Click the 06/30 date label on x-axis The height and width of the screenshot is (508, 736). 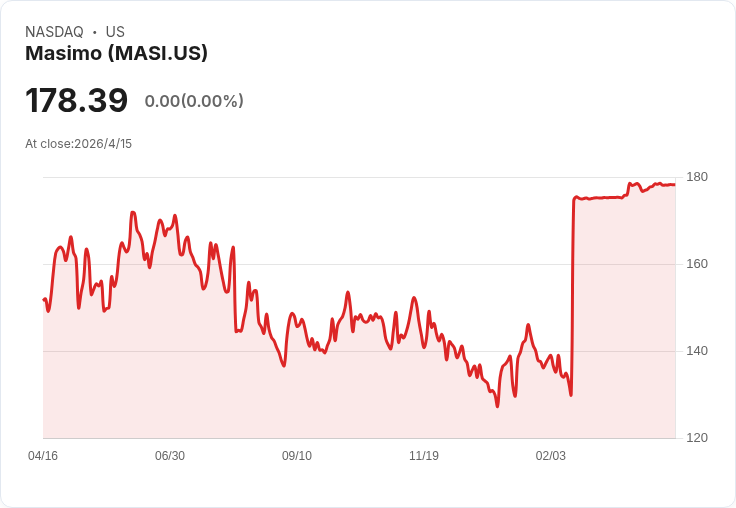(170, 455)
